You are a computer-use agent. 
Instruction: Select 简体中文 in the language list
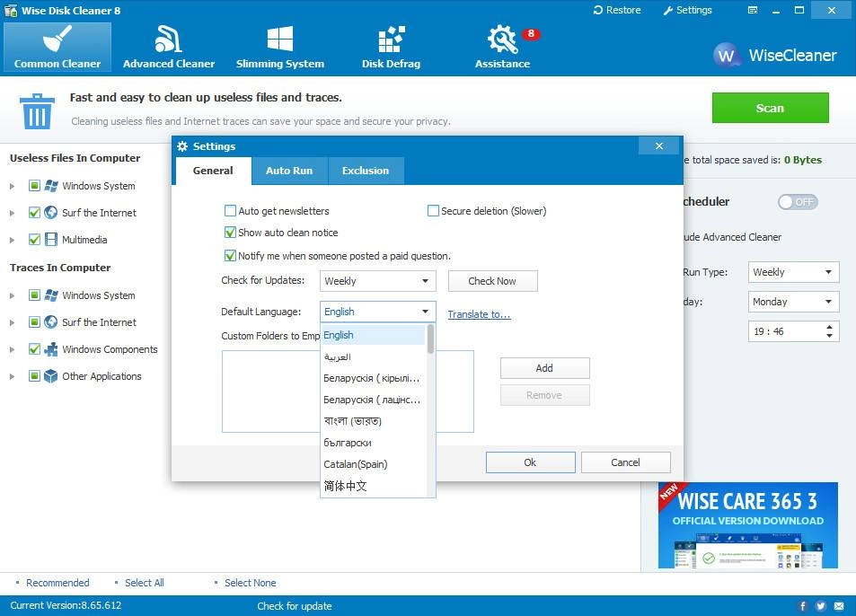(373, 486)
